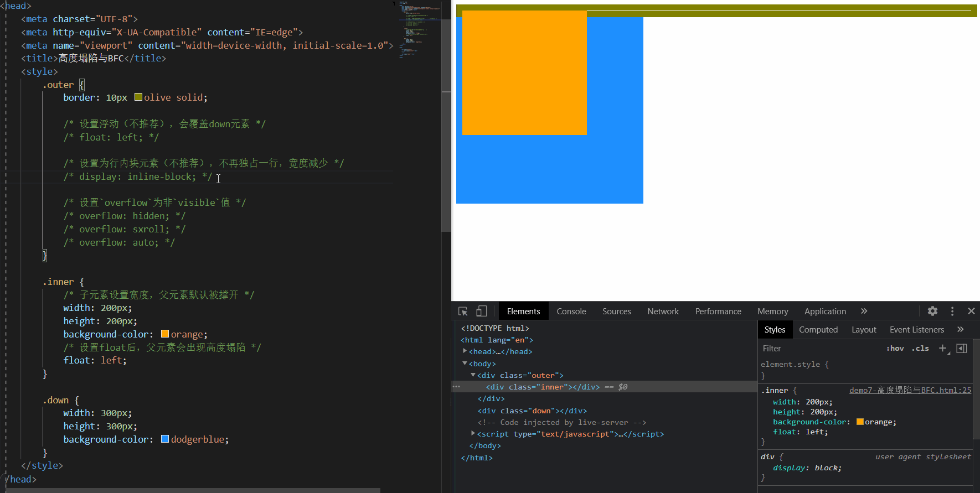Click orange color swatch in Styles pane
This screenshot has width=980, height=493.
point(860,422)
